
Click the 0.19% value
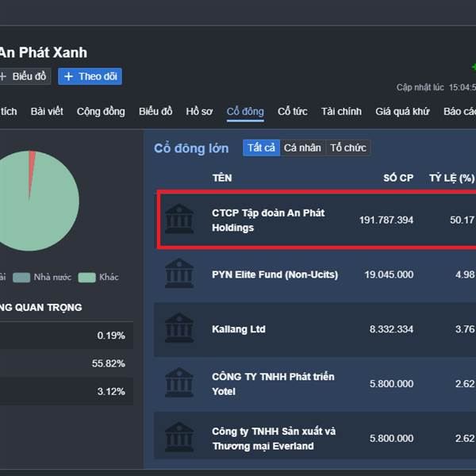[111, 336]
